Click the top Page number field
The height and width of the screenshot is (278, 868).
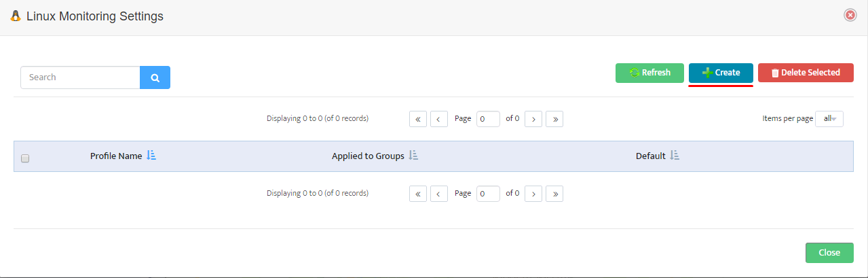(488, 119)
